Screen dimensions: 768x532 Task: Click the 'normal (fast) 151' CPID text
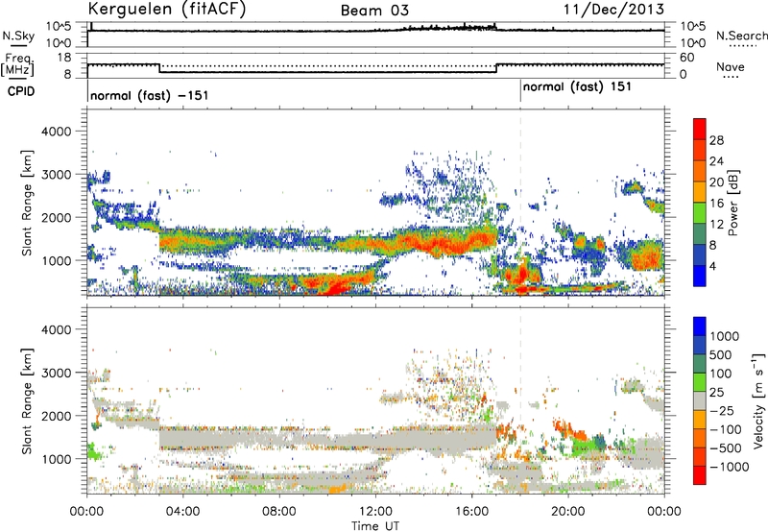577,87
